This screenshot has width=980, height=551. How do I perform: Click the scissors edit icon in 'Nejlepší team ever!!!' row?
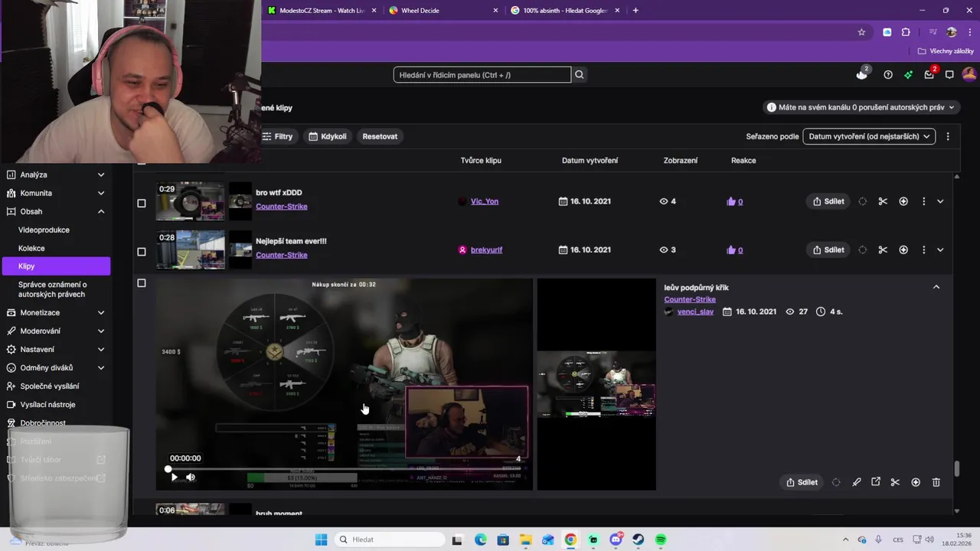pos(883,249)
